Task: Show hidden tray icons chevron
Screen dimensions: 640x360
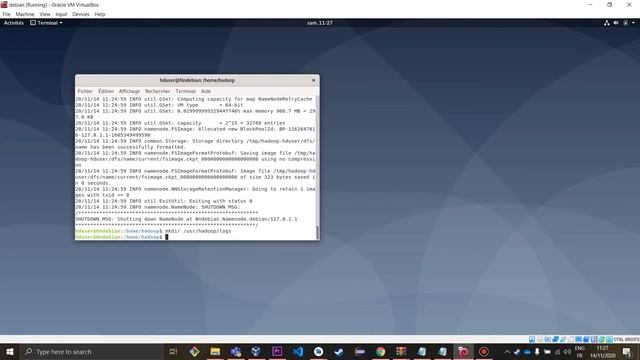Action: [507, 352]
